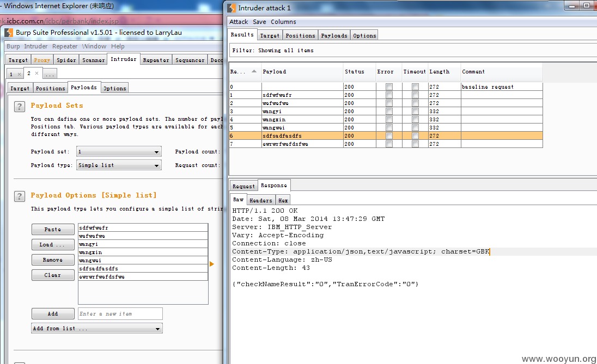Viewport: 597px width, 364px height.
Task: Switch to Proxy tab in Burp Suite
Action: coord(42,60)
